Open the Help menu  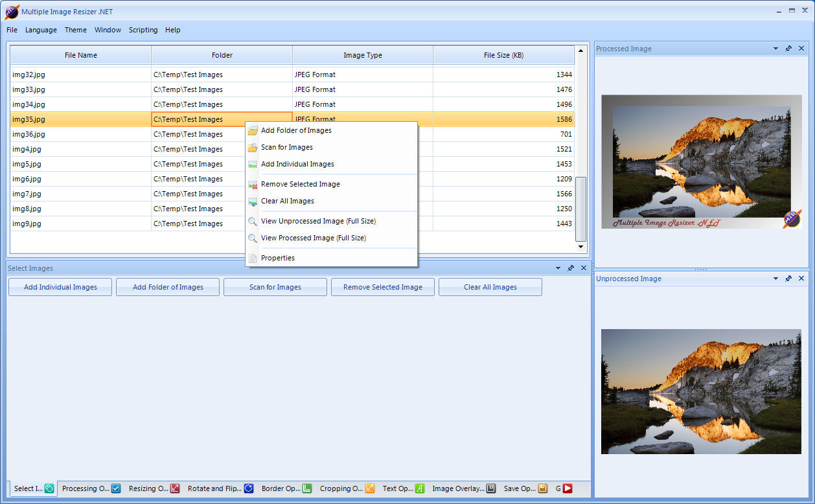[173, 30]
